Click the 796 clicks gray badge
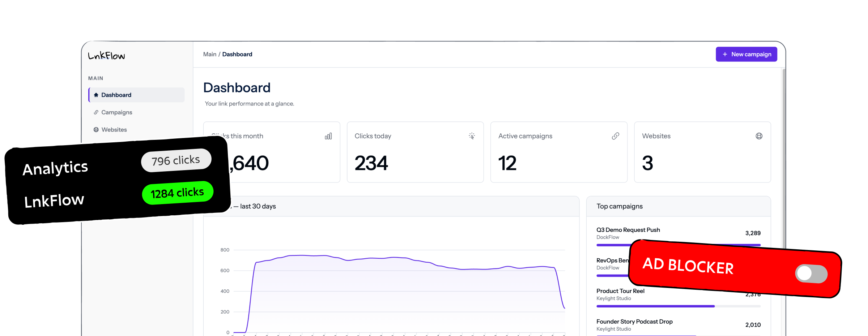This screenshot has width=868, height=336. pyautogui.click(x=176, y=160)
